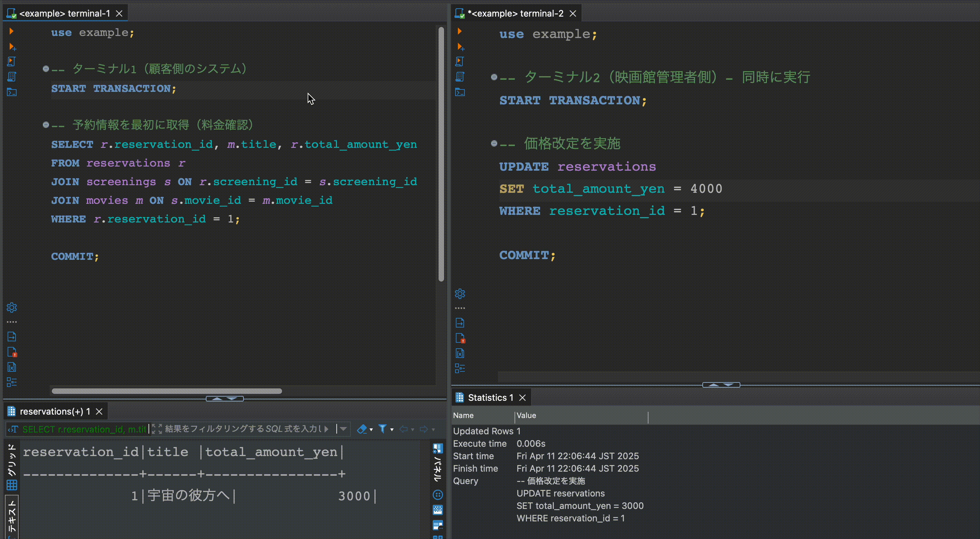980x539 pixels.
Task: Execute statement in new tab in terminal-2
Action: coord(460,47)
